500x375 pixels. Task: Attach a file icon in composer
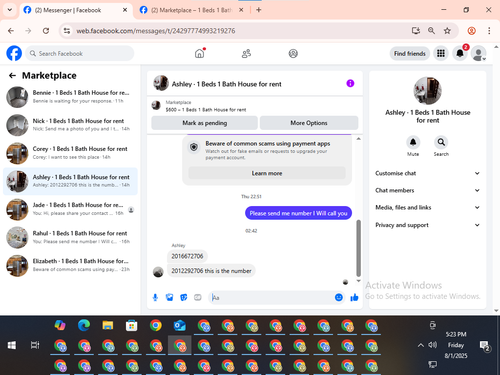coord(170,297)
